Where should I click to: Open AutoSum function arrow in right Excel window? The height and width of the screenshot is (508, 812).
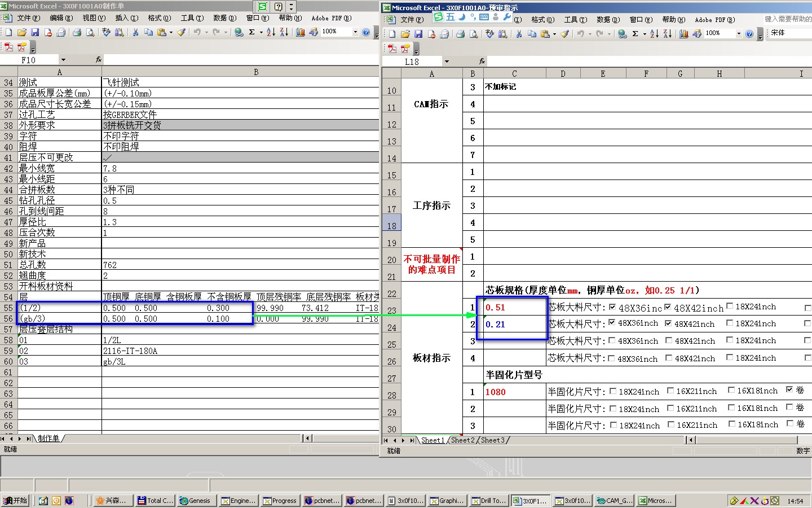pos(645,34)
